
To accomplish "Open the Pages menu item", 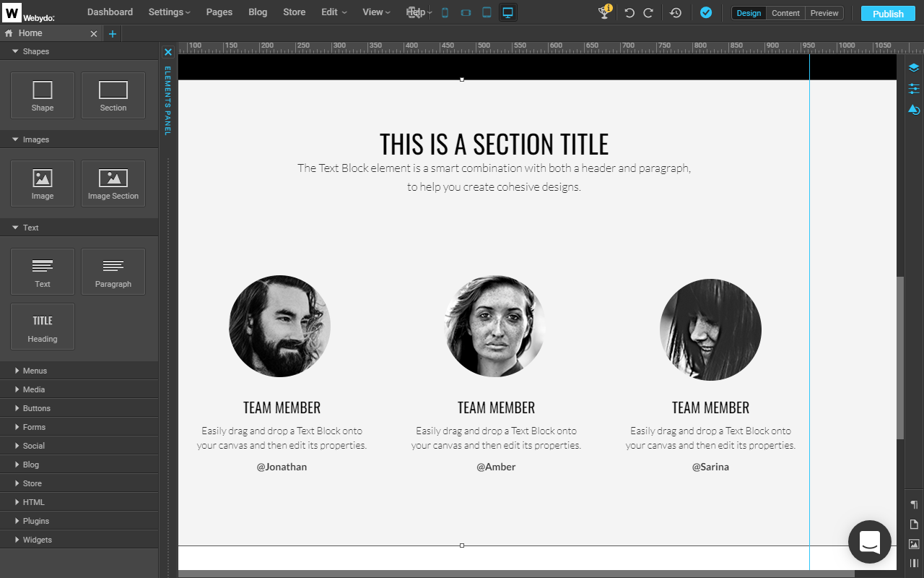I will (219, 12).
